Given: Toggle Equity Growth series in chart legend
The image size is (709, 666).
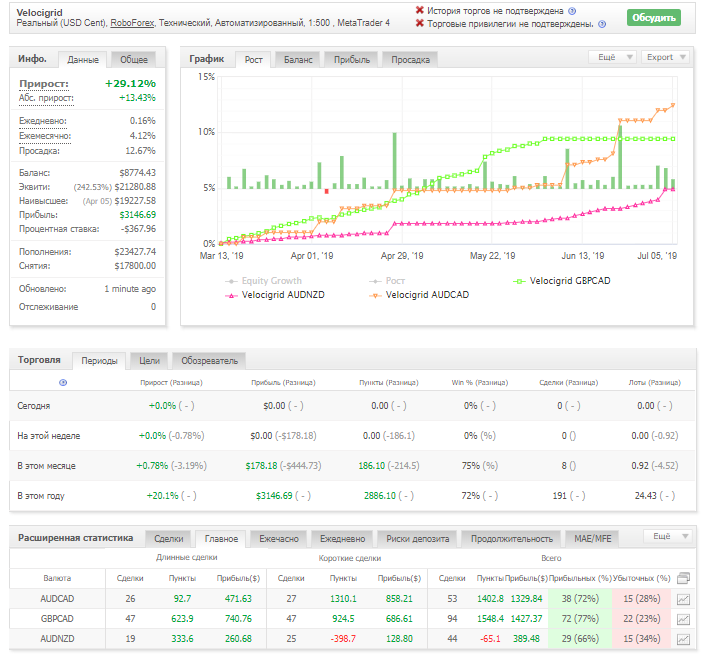Looking at the screenshot, I should (x=263, y=281).
